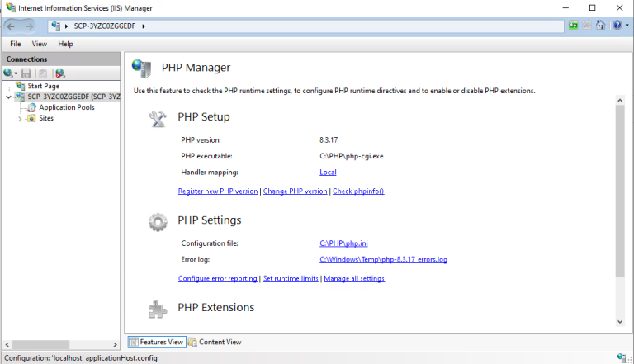Click the Connections pane scroll left arrow
The image size is (634, 364).
pos(7,344)
